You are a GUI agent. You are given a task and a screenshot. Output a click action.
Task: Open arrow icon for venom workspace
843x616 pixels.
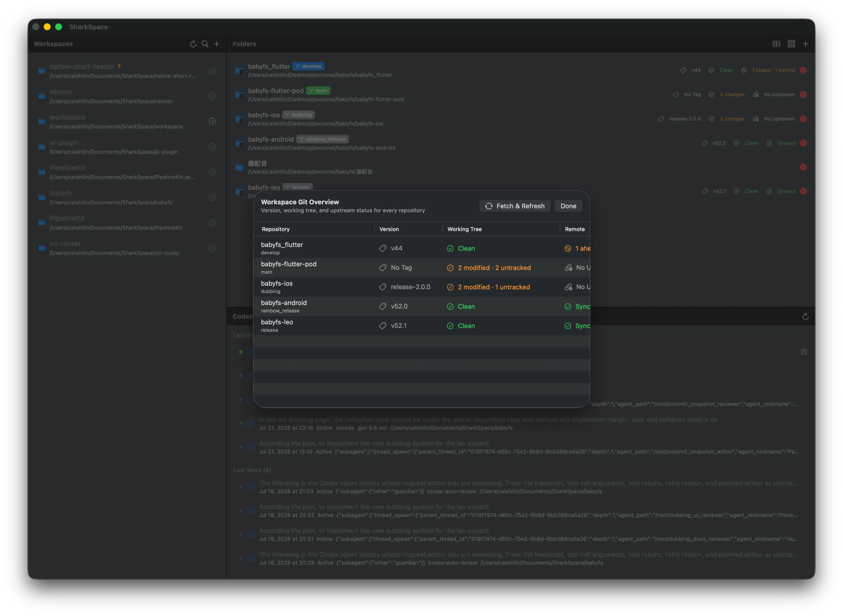click(212, 96)
